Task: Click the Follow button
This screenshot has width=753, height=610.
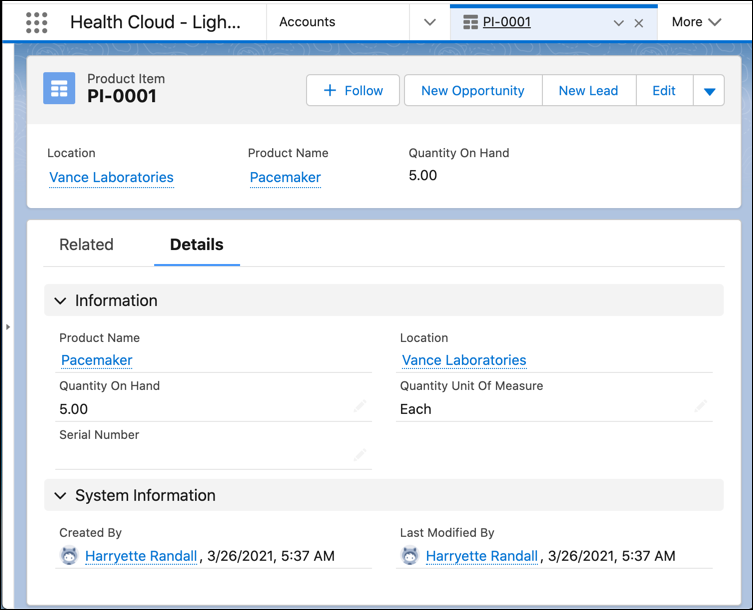Action: (x=353, y=90)
